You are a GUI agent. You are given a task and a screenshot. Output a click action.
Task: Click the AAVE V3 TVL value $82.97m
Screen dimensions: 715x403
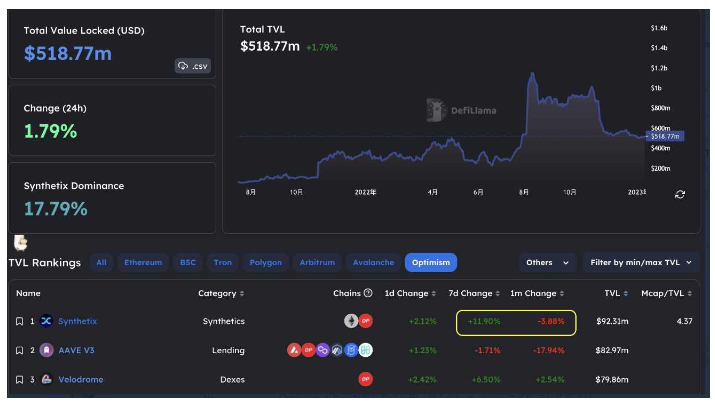(x=612, y=351)
